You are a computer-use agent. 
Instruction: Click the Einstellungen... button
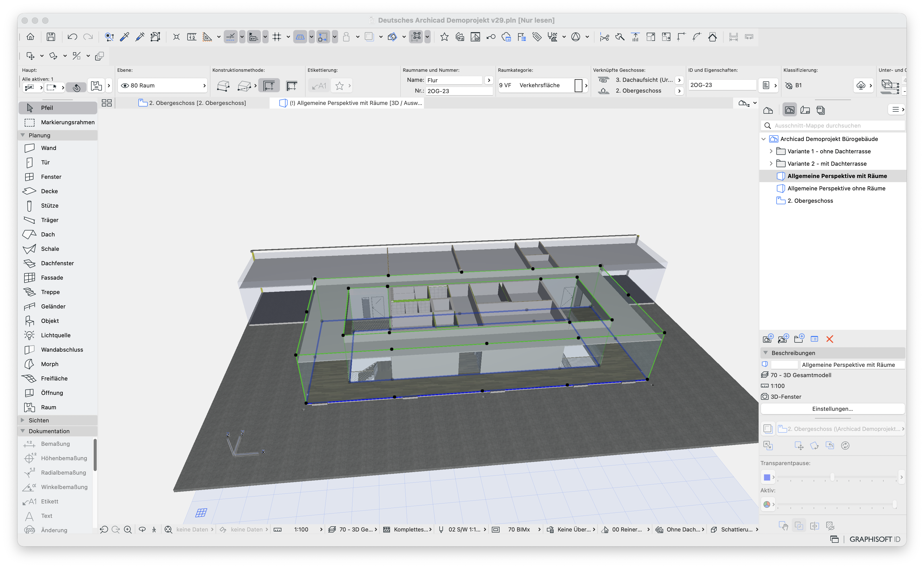(832, 409)
